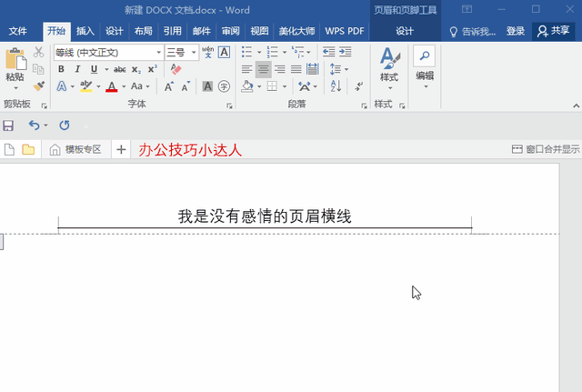The image size is (582, 392).
Task: Toggle italic formatting
Action: click(x=77, y=69)
